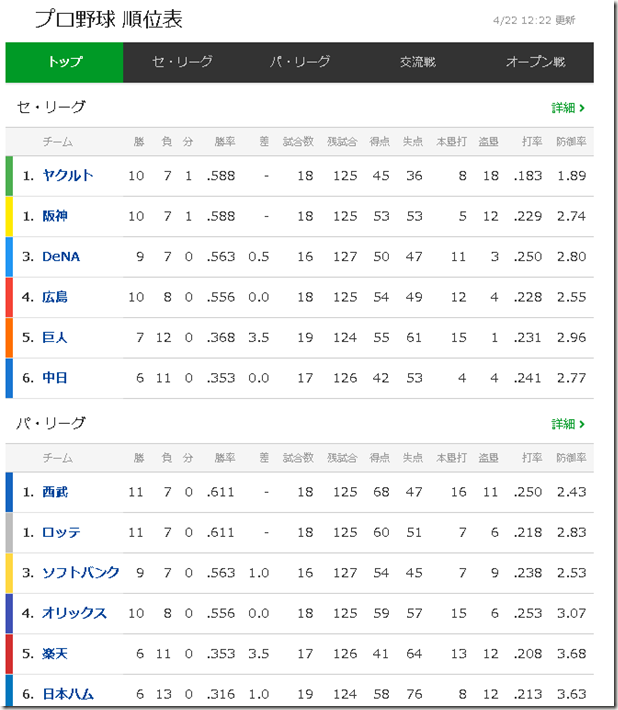Open the ソフトバンク team link
This screenshot has height=710, width=618.
[81, 573]
